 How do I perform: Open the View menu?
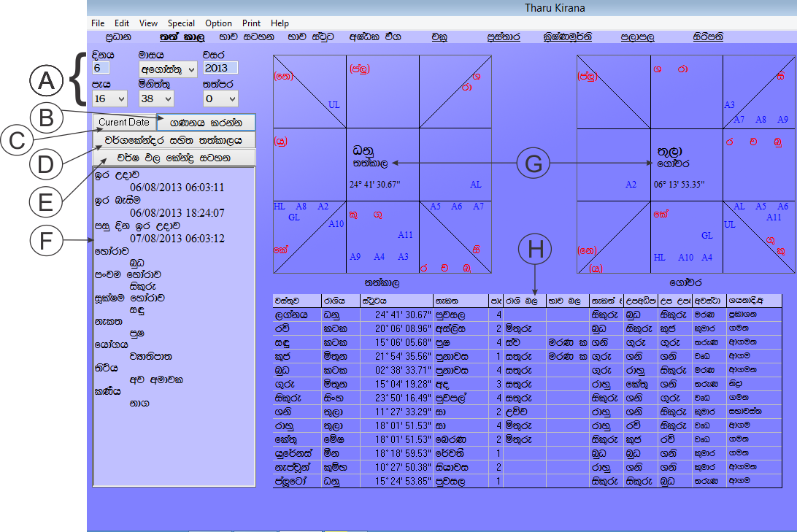point(148,23)
